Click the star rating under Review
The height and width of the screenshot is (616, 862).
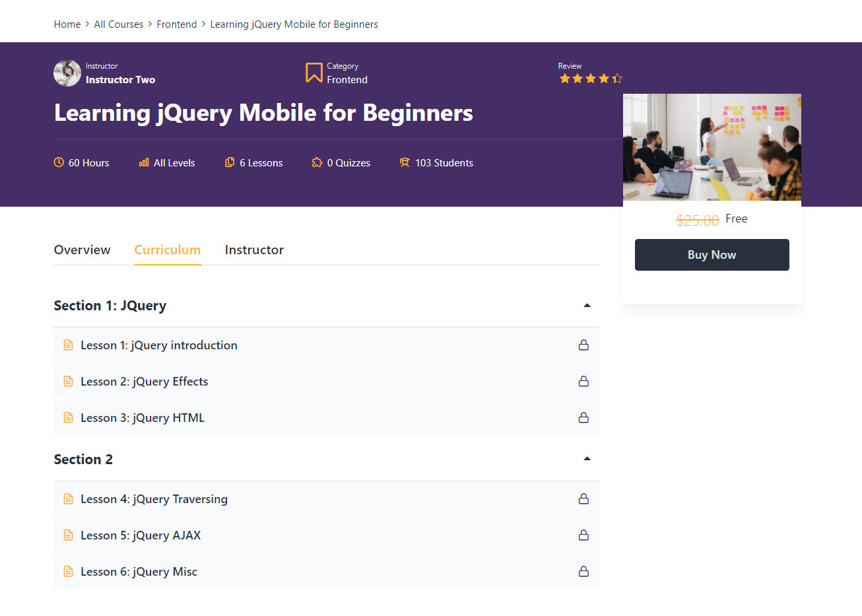pyautogui.click(x=591, y=79)
